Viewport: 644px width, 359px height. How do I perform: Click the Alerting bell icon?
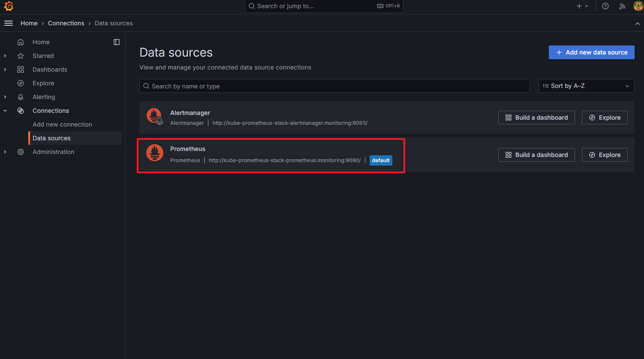[21, 97]
